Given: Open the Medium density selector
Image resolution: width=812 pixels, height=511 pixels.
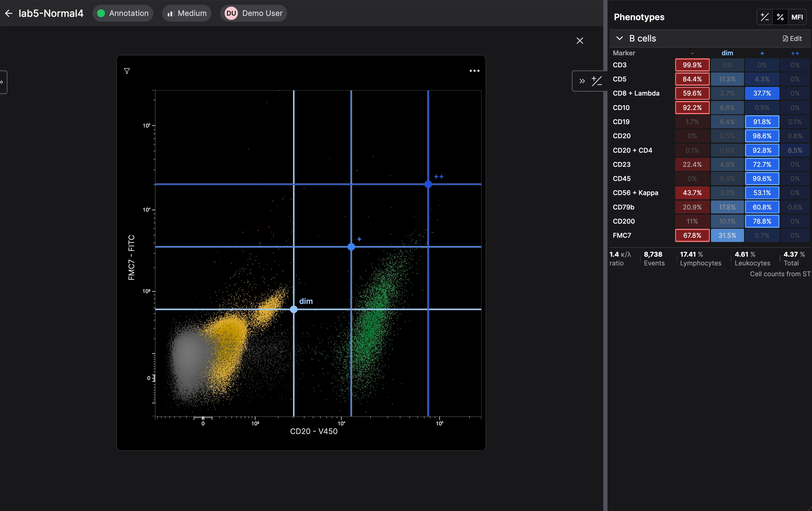Looking at the screenshot, I should pos(186,13).
